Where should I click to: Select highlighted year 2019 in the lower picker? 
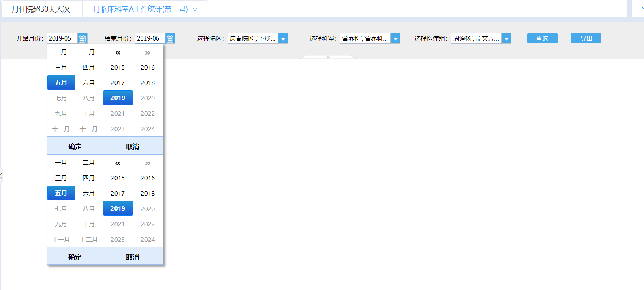(x=118, y=209)
